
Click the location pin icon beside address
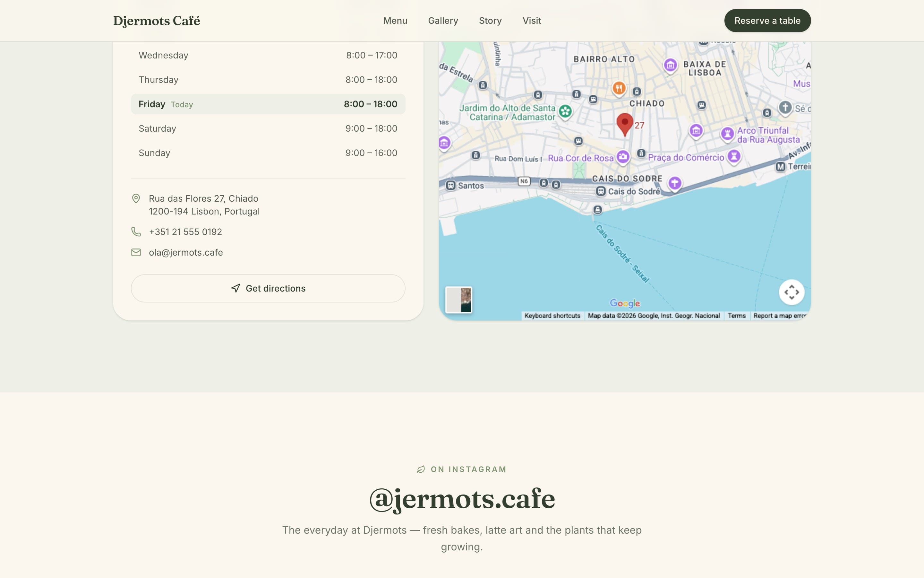tap(136, 198)
